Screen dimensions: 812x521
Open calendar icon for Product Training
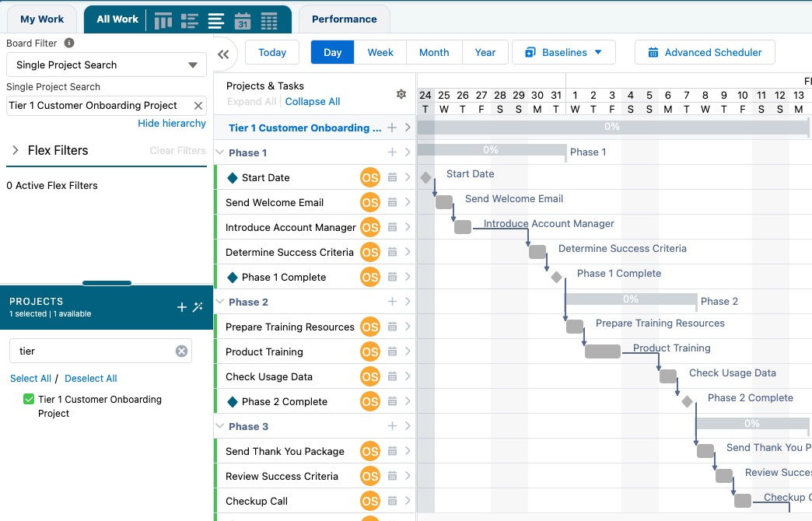(x=393, y=351)
